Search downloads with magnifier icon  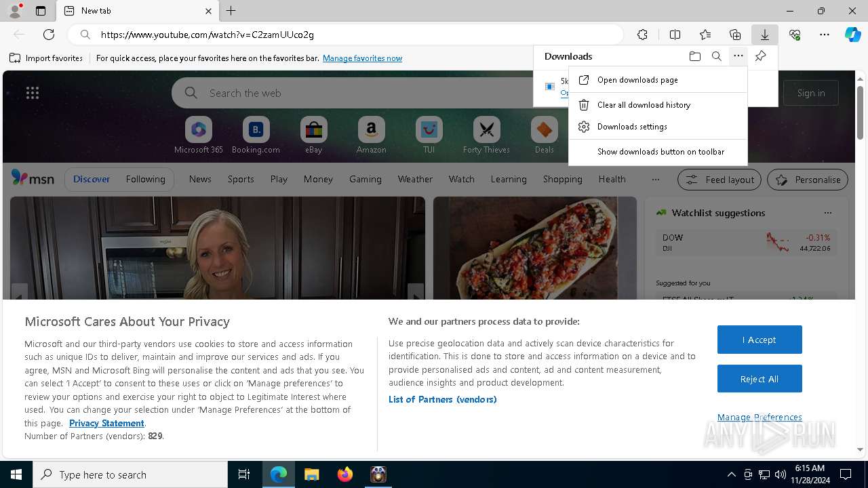tap(716, 56)
